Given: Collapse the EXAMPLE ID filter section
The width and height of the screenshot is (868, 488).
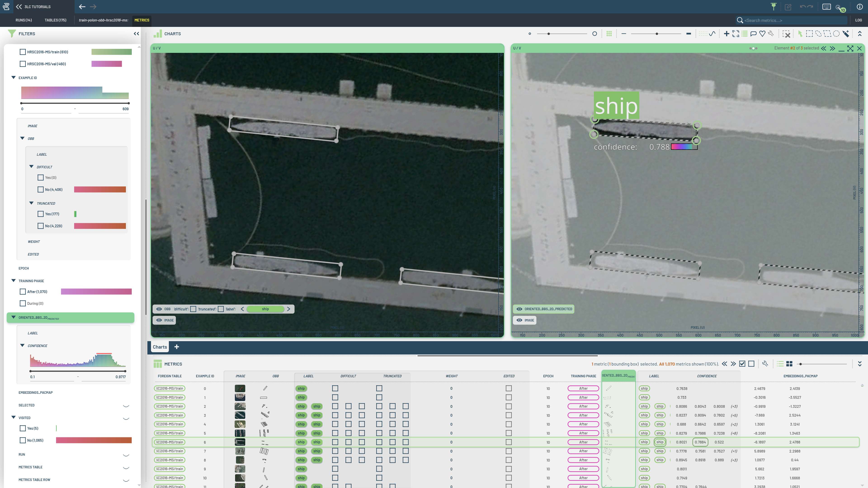Looking at the screenshot, I should [14, 78].
